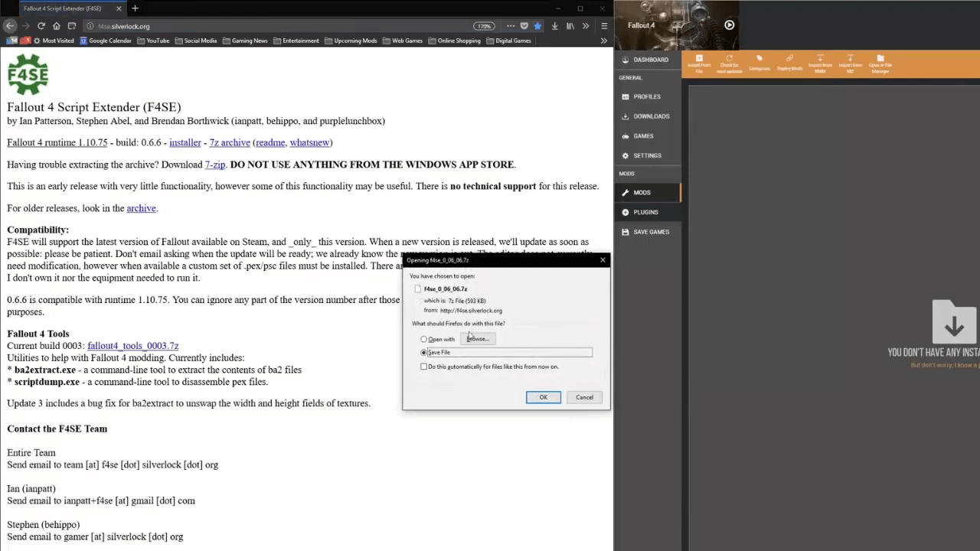Open the Entertainment bookmark folder
Viewport: 980px width, 551px height.
pyautogui.click(x=296, y=41)
